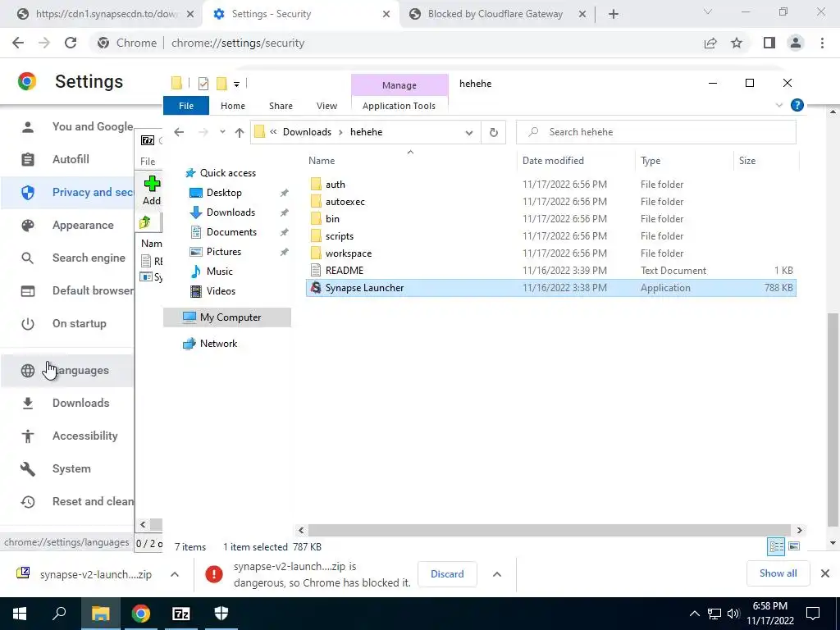Open the workspace folder

348,253
